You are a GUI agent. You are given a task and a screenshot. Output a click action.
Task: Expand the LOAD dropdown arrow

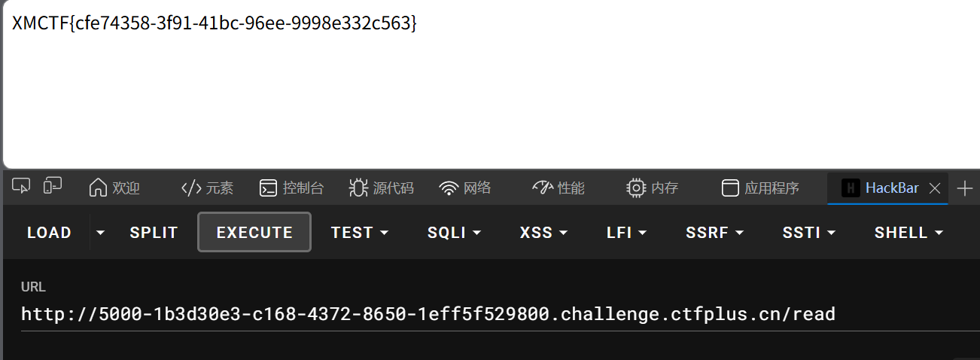point(101,233)
